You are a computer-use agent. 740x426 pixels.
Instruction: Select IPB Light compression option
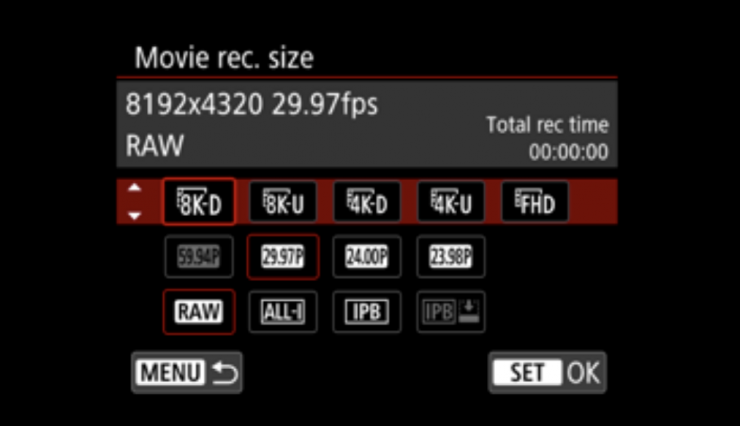click(x=451, y=312)
